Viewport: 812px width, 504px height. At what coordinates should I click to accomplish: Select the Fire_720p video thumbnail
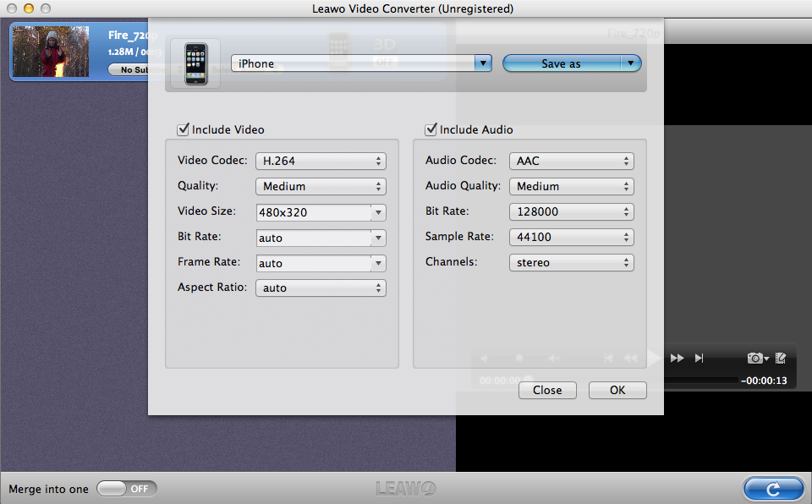click(51, 52)
